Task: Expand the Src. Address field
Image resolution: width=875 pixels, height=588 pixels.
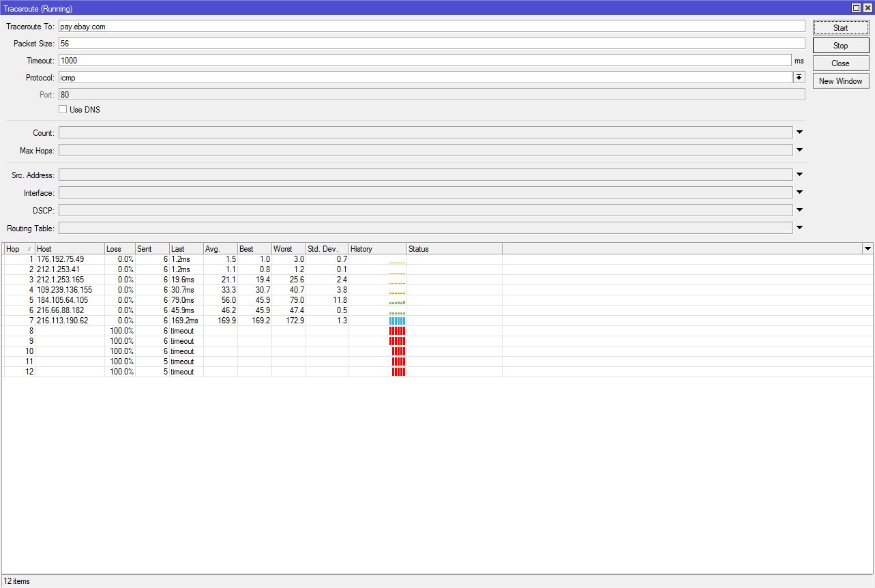Action: (x=800, y=175)
